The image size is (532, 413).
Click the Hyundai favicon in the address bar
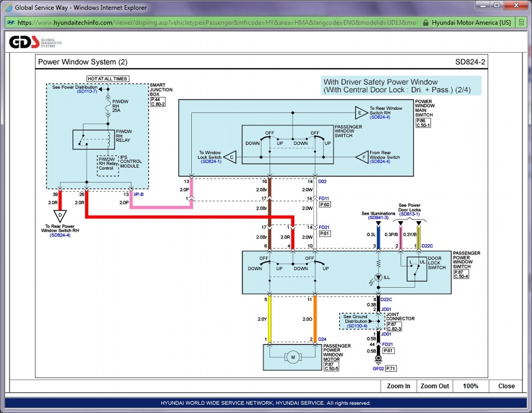click(x=11, y=22)
